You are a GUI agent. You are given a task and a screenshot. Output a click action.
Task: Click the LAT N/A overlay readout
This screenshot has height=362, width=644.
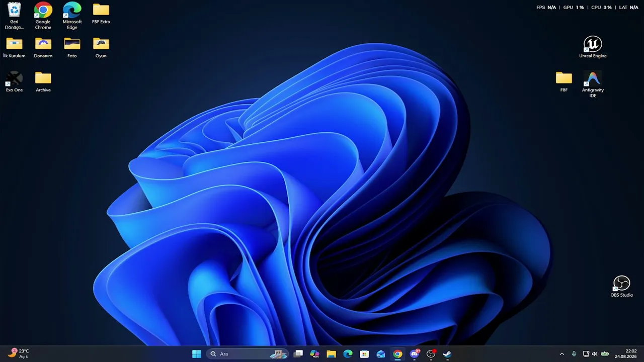coord(628,8)
